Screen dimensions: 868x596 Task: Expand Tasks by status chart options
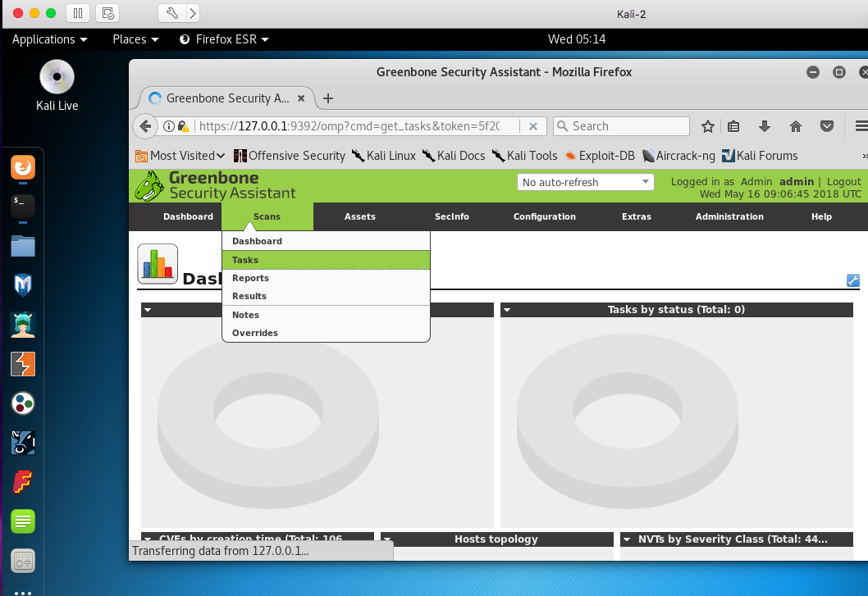click(x=506, y=310)
